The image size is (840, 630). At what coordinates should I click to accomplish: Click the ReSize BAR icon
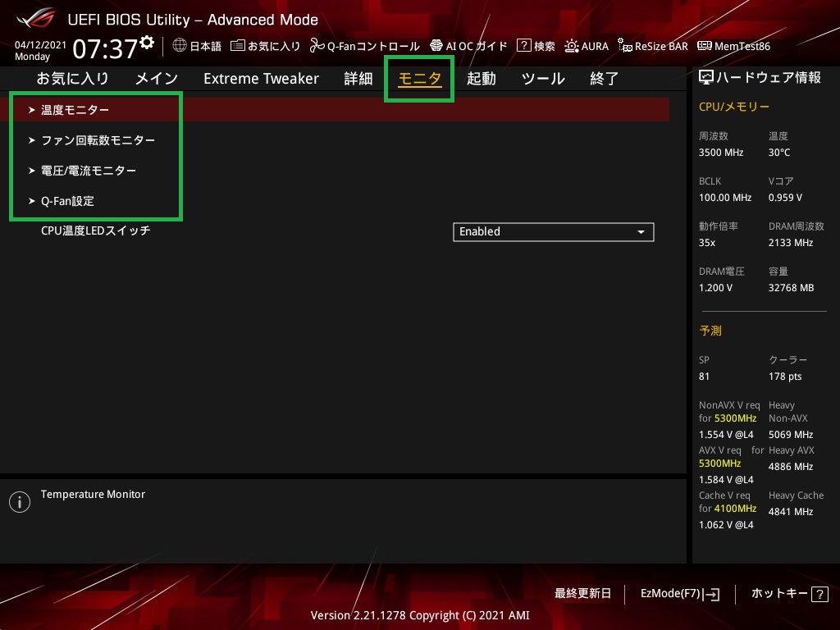[x=624, y=46]
